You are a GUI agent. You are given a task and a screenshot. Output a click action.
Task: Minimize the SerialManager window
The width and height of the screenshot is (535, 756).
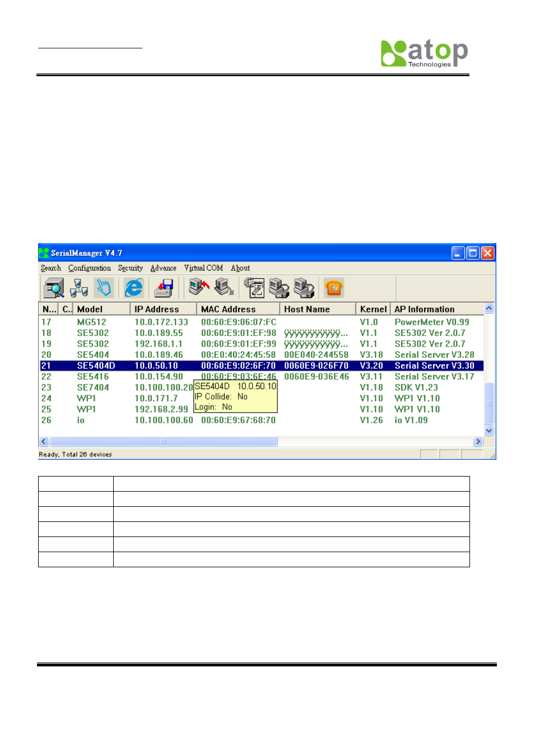pos(458,253)
